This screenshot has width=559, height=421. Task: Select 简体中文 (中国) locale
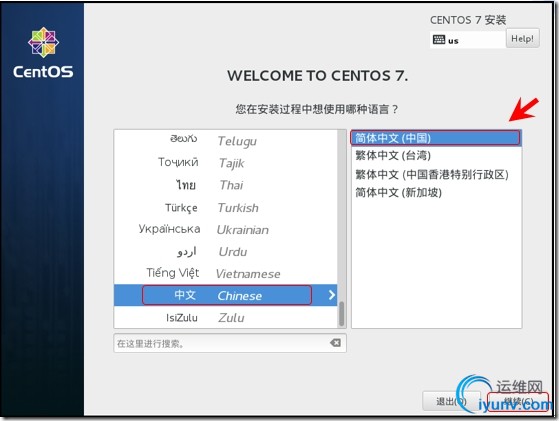[x=436, y=138]
